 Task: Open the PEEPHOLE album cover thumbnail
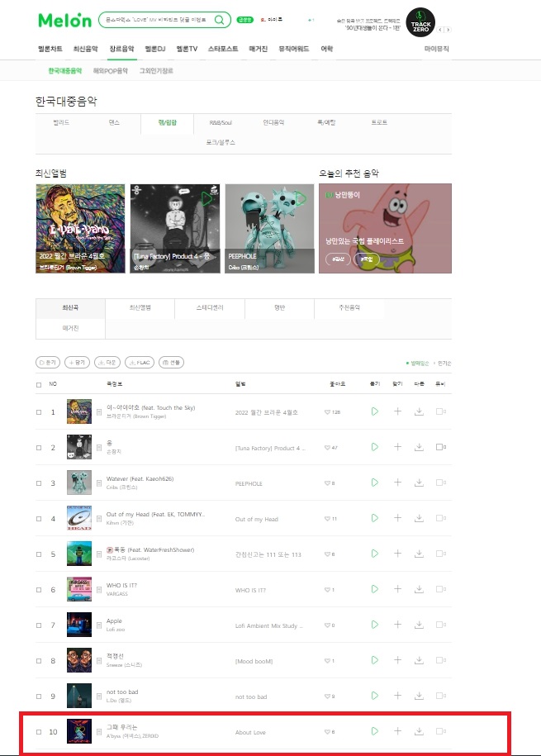269,228
